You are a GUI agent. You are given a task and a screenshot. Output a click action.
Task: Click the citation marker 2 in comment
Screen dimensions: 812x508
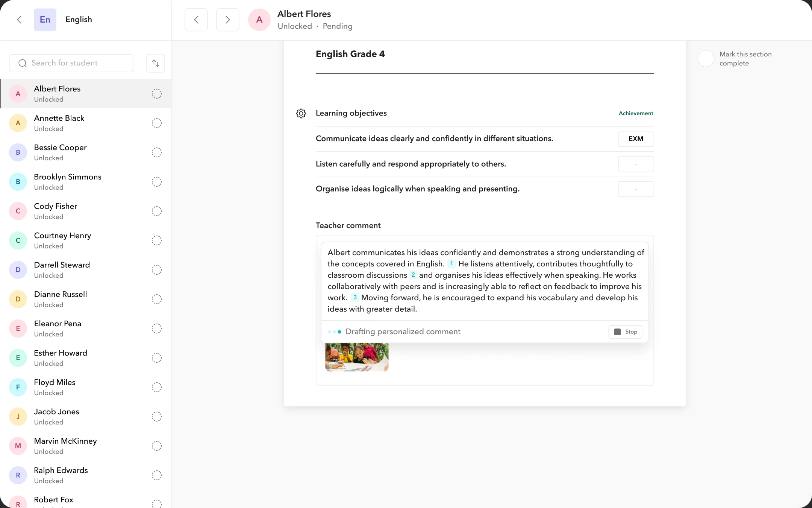[x=413, y=275]
